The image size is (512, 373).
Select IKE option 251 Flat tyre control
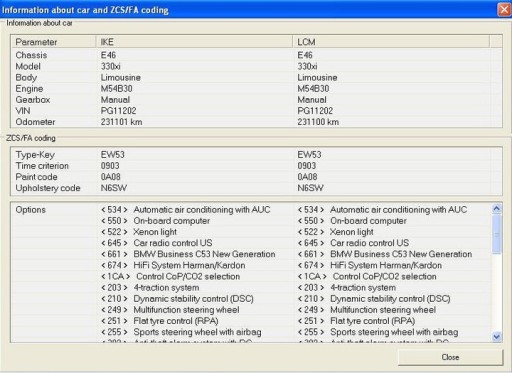tap(160, 321)
